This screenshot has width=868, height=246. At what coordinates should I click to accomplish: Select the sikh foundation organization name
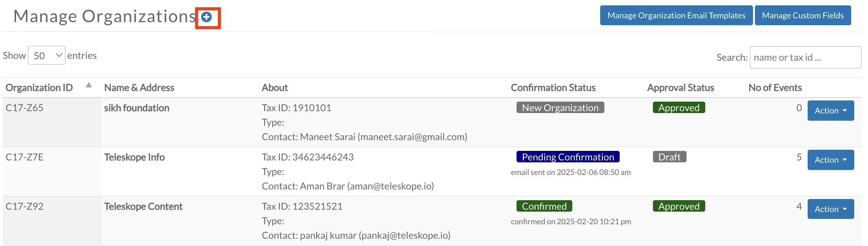[136, 108]
